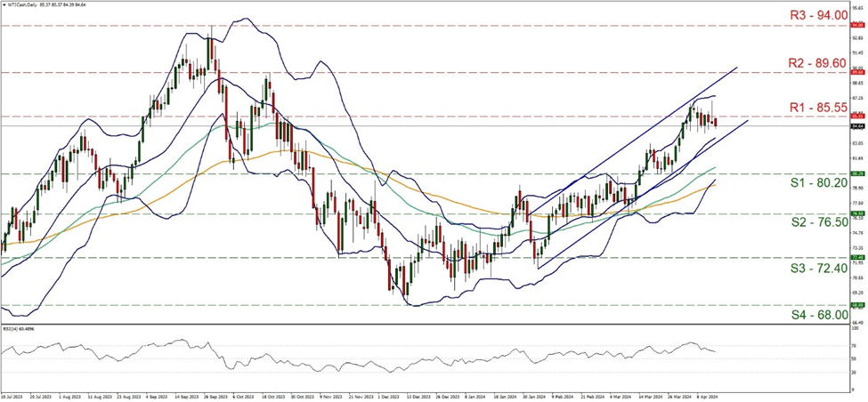The image size is (868, 402).
Task: Click the red 89.60 price tag on axis
Action: 858,72
